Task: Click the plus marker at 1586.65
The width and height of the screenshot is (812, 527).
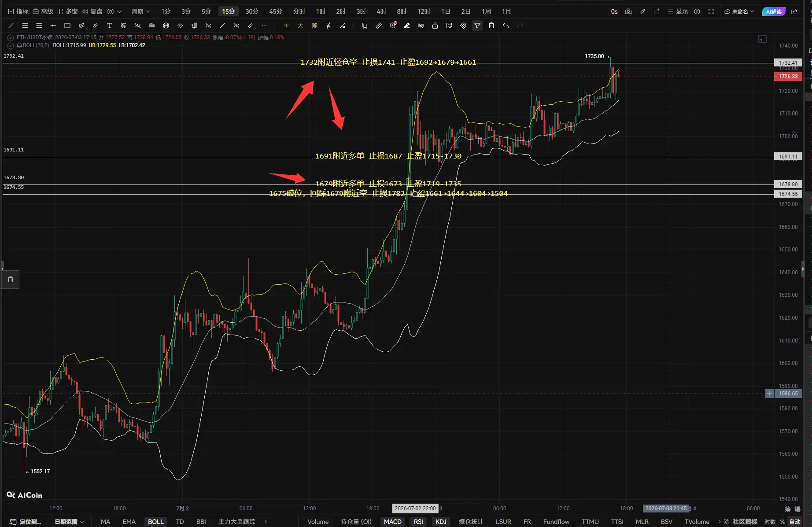Action: click(769, 394)
